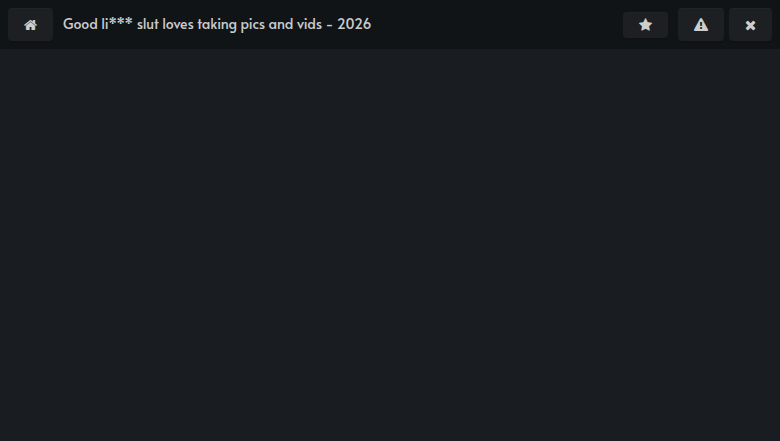This screenshot has height=441, width=780.
Task: Add page to favorites with star icon
Action: [645, 25]
